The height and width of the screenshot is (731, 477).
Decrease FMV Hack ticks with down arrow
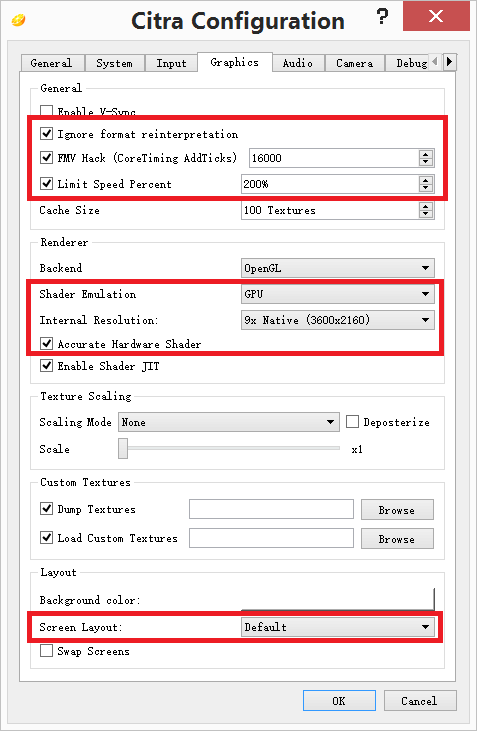(426, 162)
